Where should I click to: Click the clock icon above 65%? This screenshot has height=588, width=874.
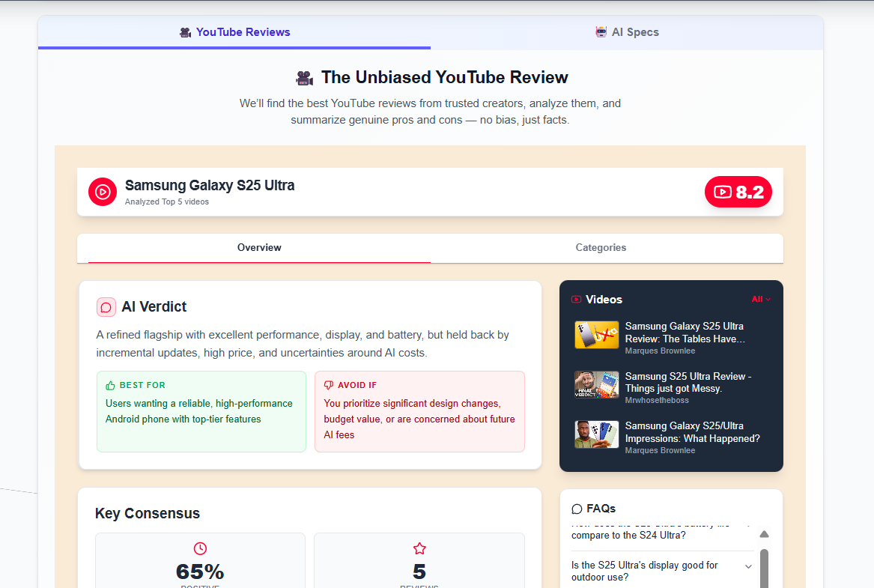pos(200,548)
